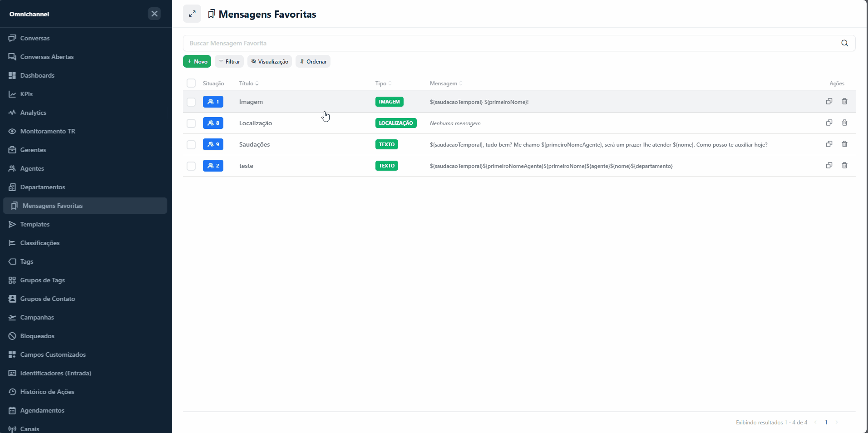Open the Filtrar options
868x433 pixels.
229,61
